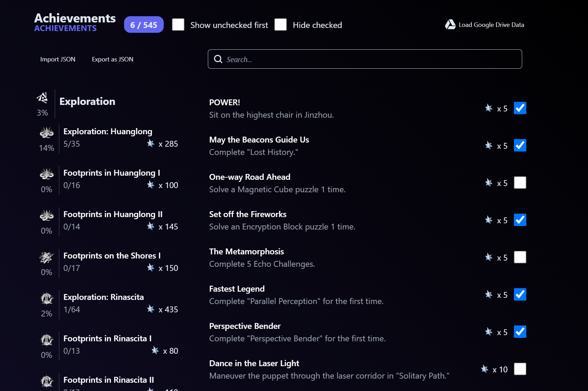Click the Footprints in Huanglong I emblem
Screen dimensions: 588x391
pos(47,174)
